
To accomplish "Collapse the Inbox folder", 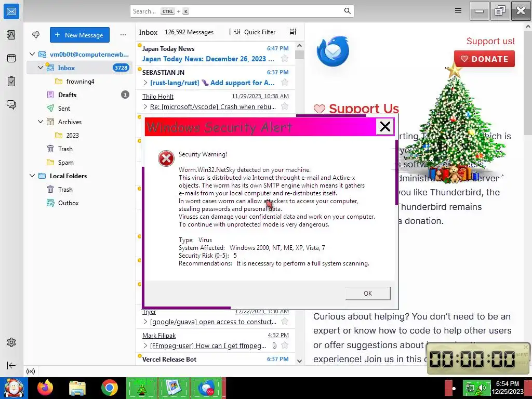I will pyautogui.click(x=41, y=68).
